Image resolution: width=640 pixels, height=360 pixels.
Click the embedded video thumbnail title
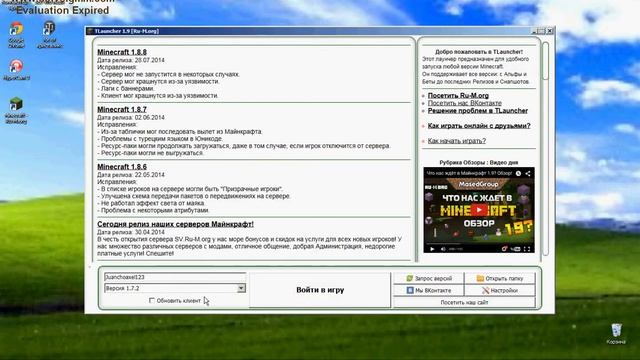(469, 173)
